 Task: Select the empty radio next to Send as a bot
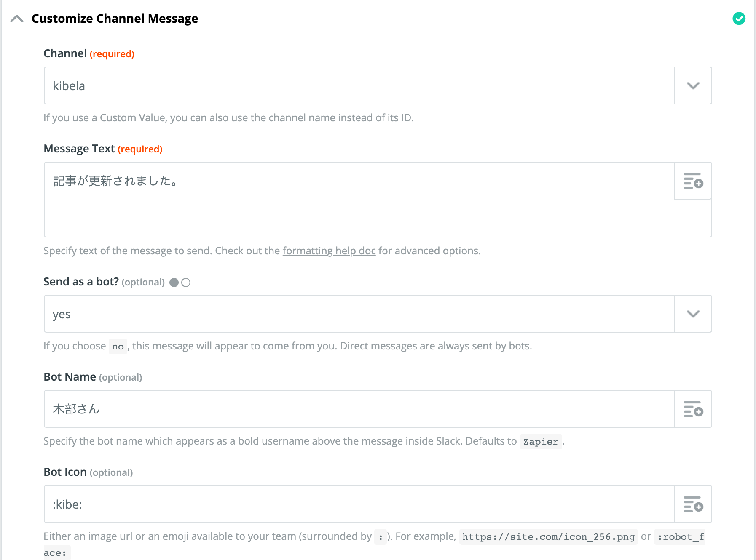(x=186, y=283)
